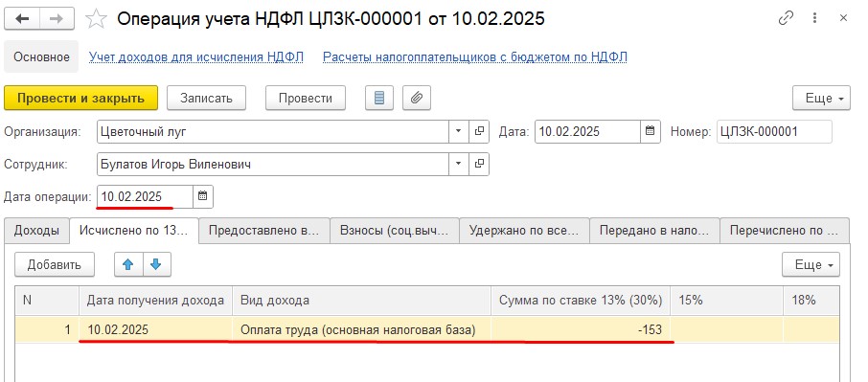The image size is (868, 382).
Task: Click the 18% column header
Action: pos(811,301)
